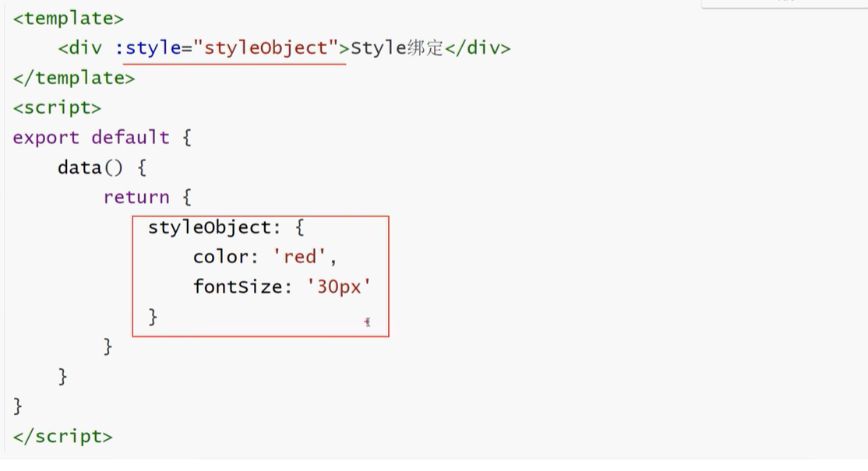Click the small cursor mark in the red box

point(367,322)
